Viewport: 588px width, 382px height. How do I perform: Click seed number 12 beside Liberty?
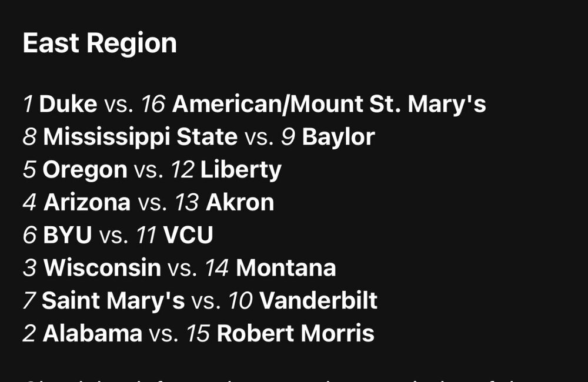point(182,170)
